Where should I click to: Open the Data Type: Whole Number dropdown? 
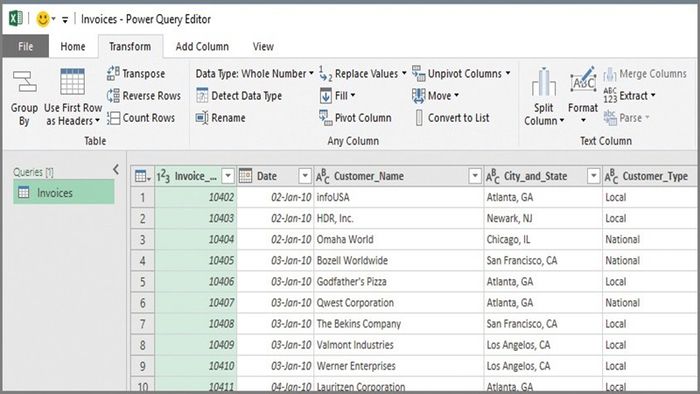click(254, 74)
